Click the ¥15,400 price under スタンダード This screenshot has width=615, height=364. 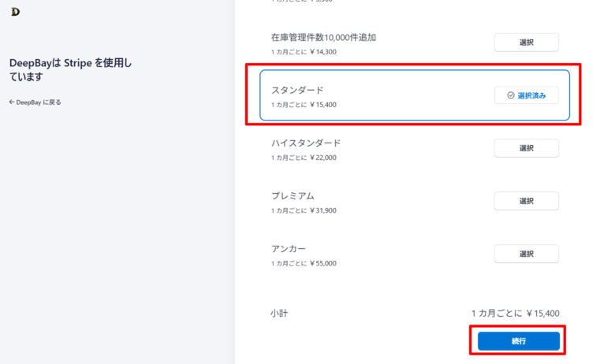323,105
